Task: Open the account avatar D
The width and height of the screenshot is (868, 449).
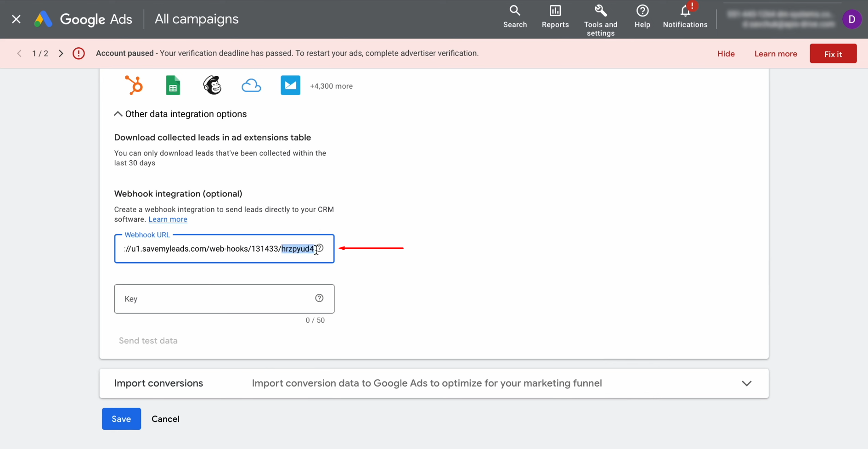Action: pyautogui.click(x=852, y=19)
